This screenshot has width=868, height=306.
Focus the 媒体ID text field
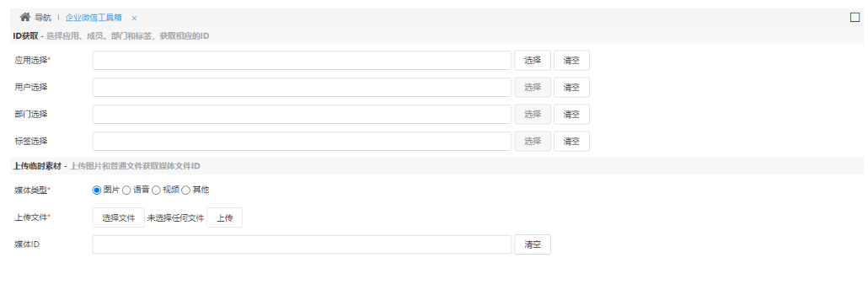302,244
